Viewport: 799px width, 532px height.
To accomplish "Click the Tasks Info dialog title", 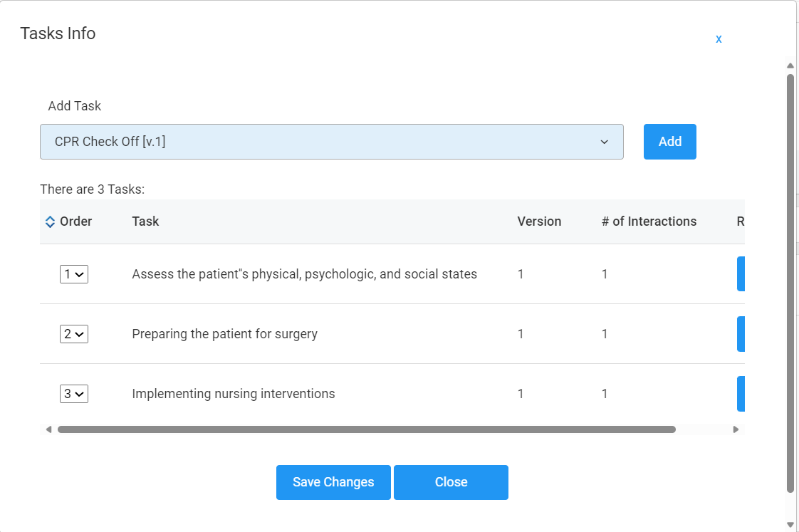I will point(58,33).
